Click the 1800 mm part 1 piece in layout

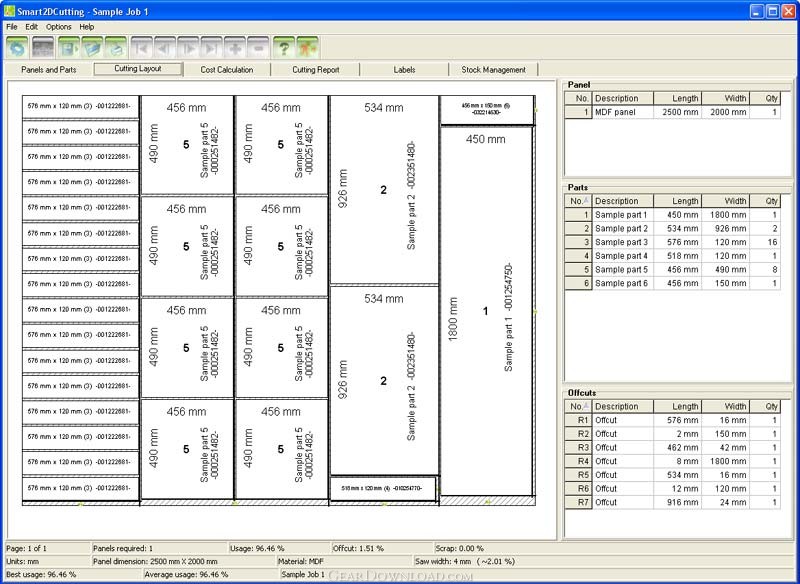point(486,311)
